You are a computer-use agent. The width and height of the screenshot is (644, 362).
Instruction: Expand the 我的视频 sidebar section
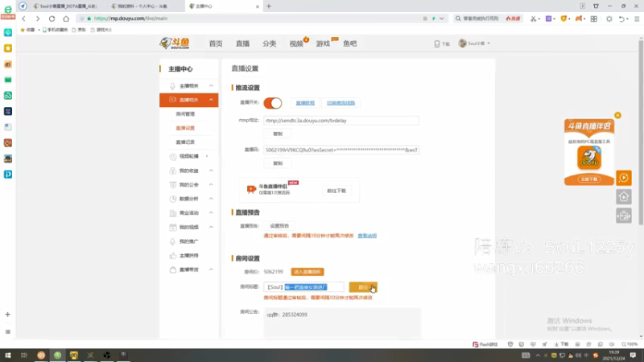189,227
